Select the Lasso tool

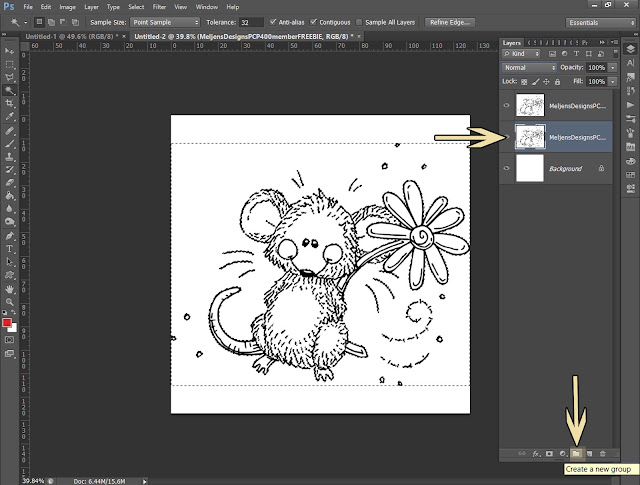click(x=9, y=78)
